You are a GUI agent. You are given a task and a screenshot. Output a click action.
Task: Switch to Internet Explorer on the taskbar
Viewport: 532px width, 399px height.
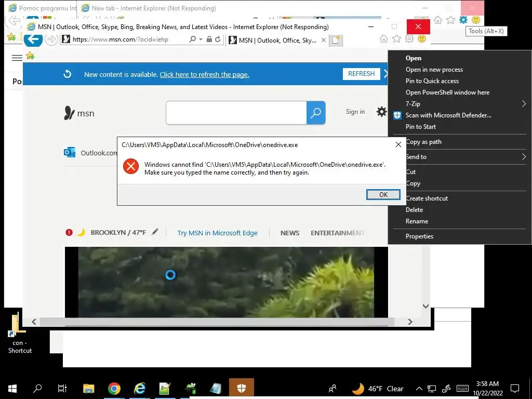tap(139, 389)
